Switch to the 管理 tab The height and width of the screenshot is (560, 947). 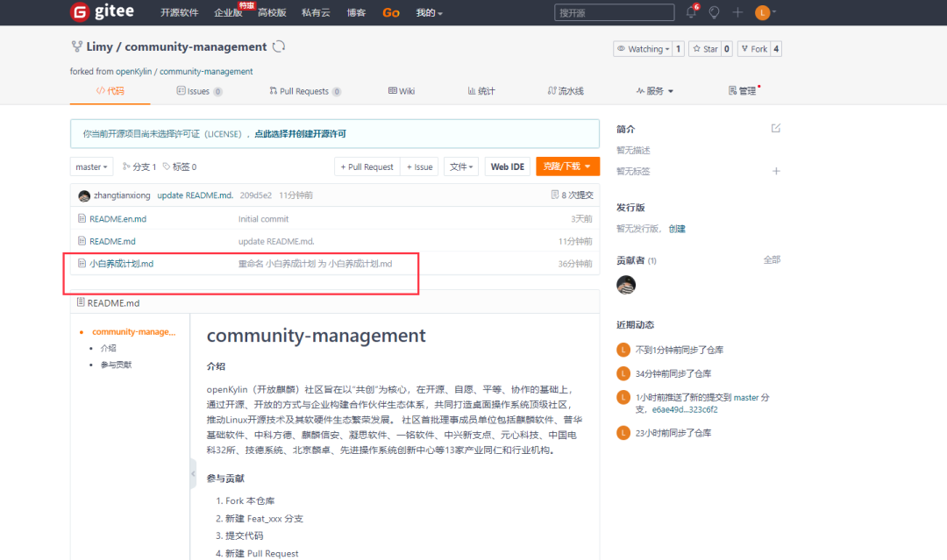tap(743, 91)
